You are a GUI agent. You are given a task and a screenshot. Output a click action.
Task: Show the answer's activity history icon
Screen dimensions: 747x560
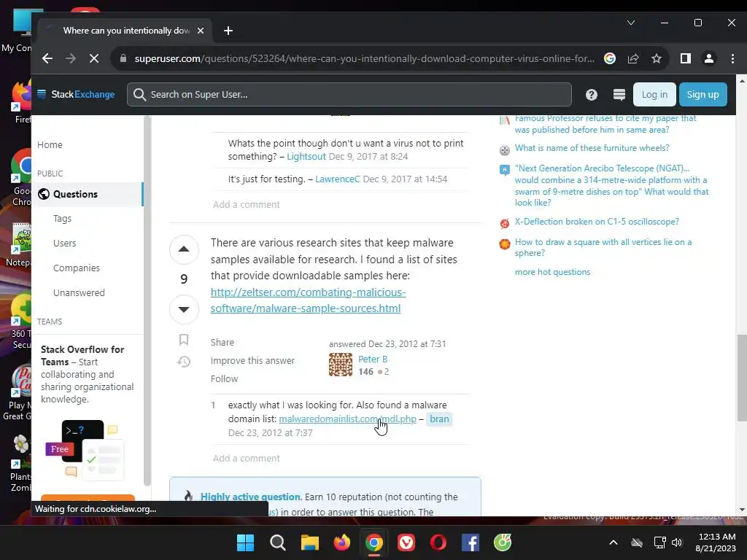point(184,362)
